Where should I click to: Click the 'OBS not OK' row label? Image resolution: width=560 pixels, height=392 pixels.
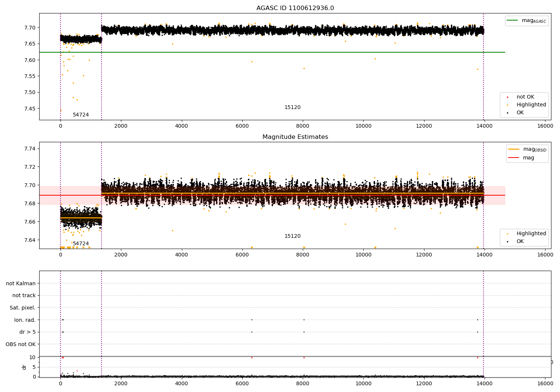[x=21, y=345]
